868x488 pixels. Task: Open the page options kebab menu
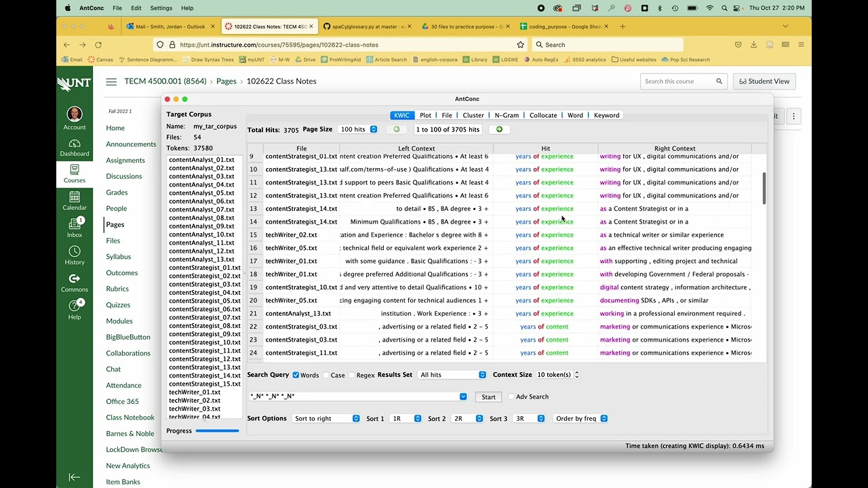pyautogui.click(x=793, y=116)
